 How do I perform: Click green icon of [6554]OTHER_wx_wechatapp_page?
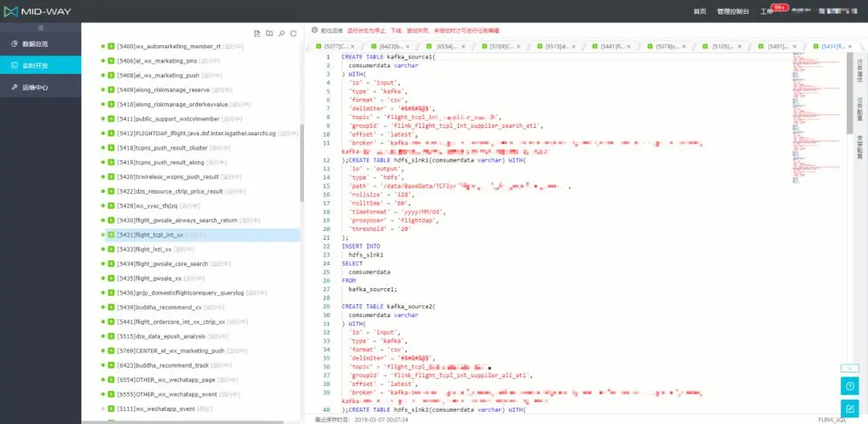(x=111, y=380)
